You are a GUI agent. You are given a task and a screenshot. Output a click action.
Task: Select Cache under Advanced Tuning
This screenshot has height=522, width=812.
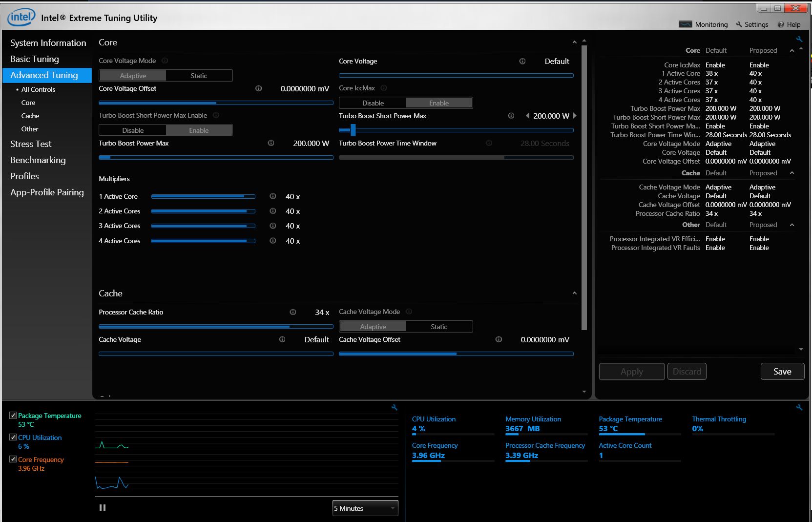pyautogui.click(x=30, y=116)
